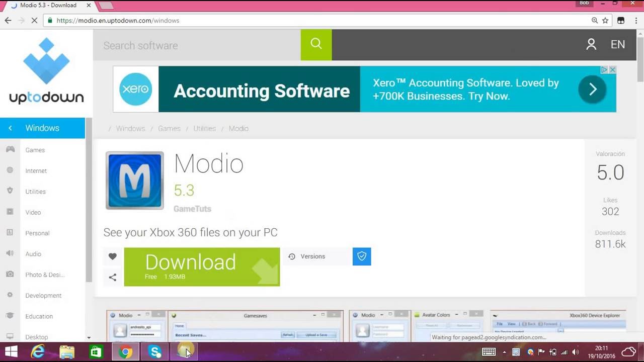Click the heart like icon

[x=113, y=256]
